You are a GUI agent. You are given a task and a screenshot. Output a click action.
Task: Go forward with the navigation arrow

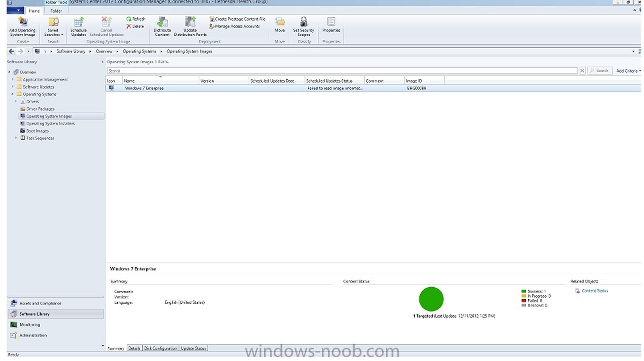[21, 51]
